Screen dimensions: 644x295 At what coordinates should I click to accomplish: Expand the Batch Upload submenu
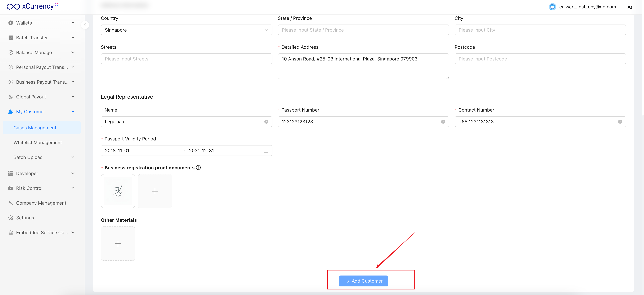coord(44,157)
